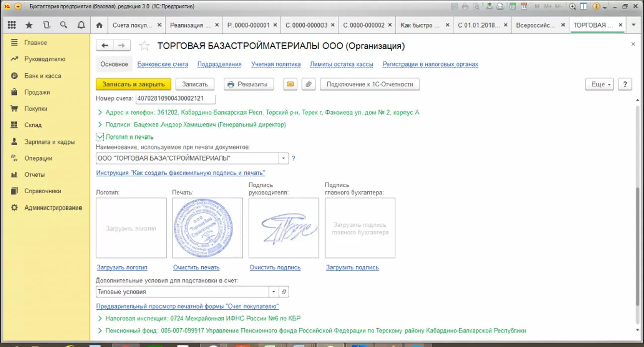Open help question mark button

(625, 84)
